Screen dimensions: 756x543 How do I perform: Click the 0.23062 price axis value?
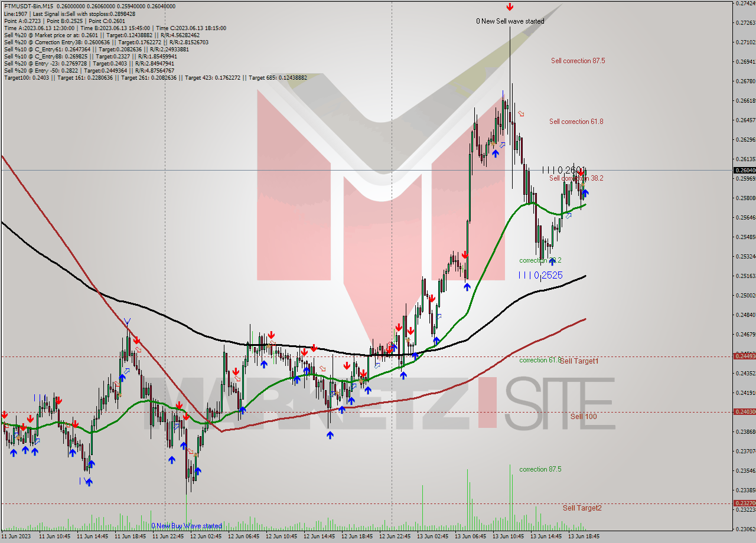[746, 529]
